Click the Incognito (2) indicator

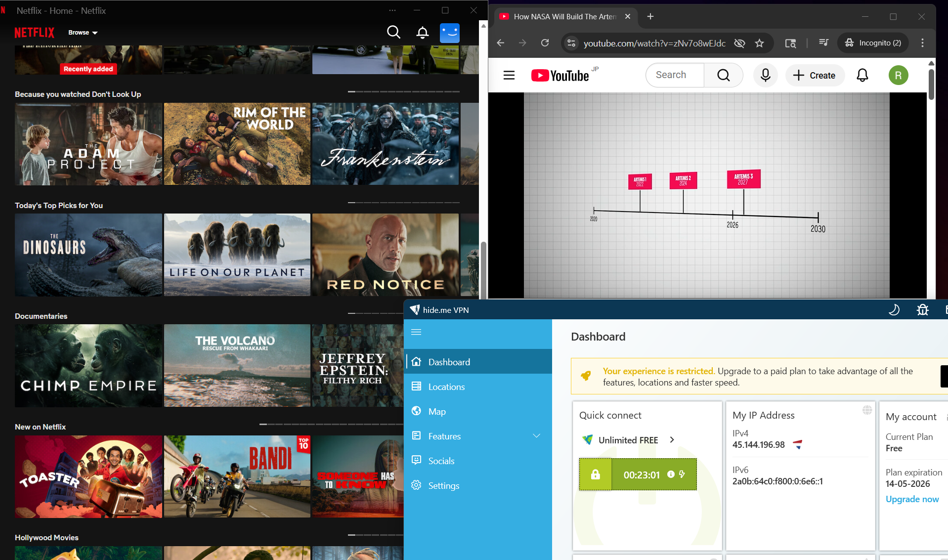(x=873, y=43)
